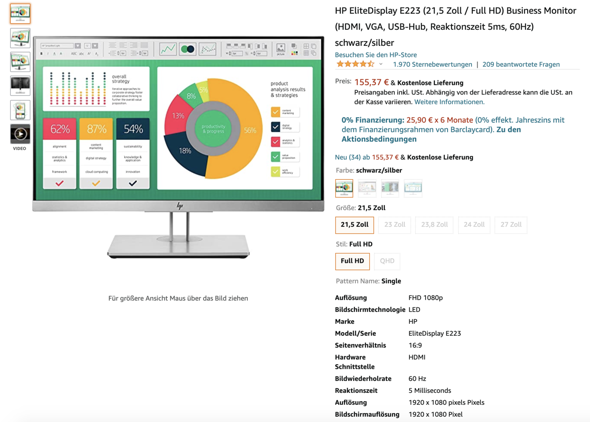Choose fourth color variant swatch
The width and height of the screenshot is (590, 422).
click(x=413, y=188)
